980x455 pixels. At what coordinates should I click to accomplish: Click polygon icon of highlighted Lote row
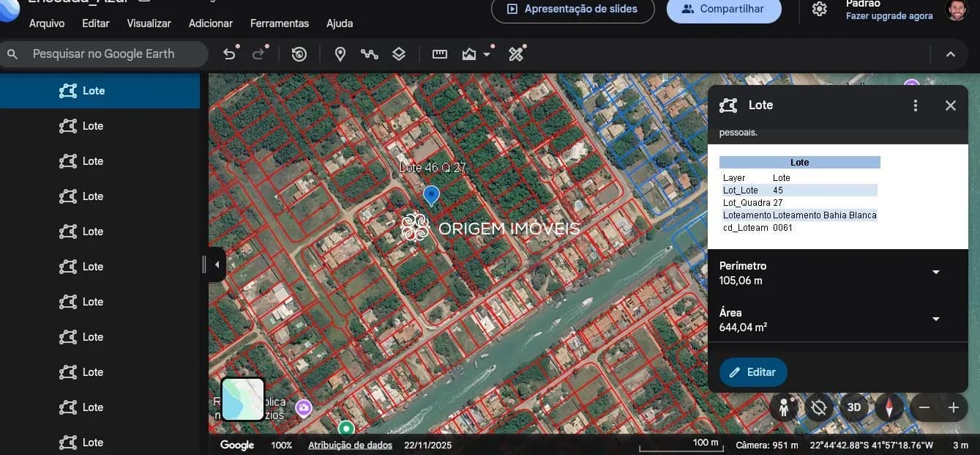click(x=68, y=91)
